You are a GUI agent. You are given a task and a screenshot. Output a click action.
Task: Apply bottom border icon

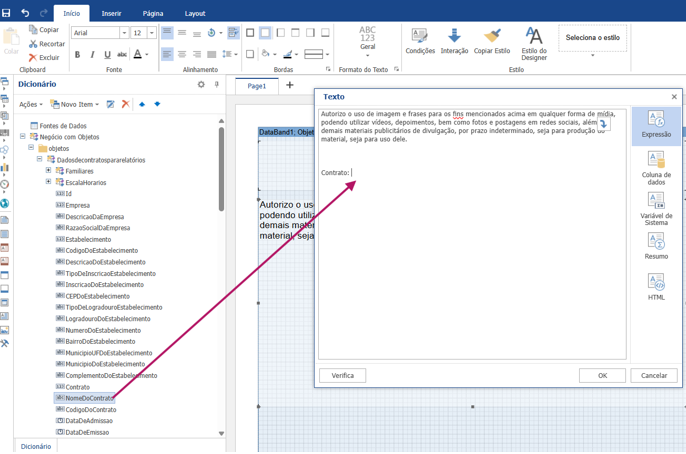coord(326,33)
